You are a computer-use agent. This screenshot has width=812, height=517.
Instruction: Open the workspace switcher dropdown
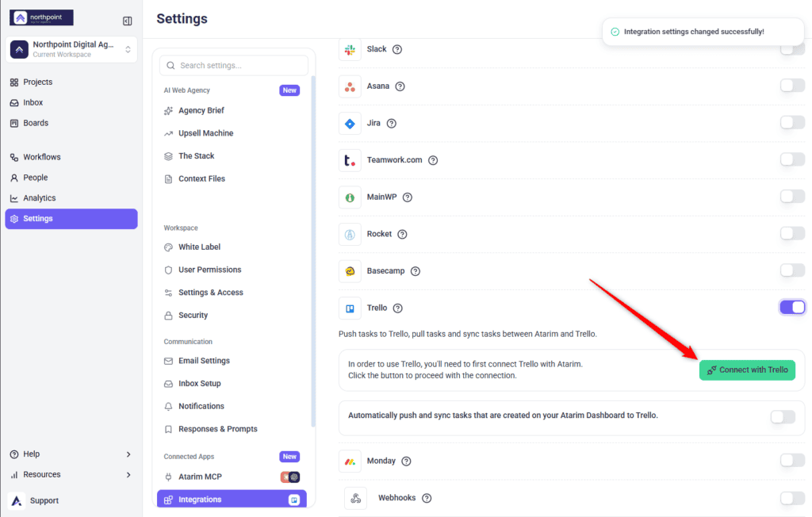tap(71, 49)
